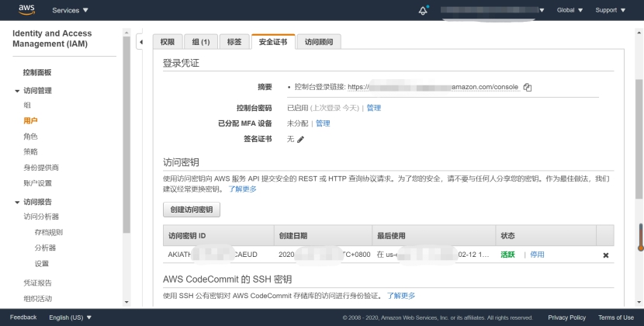Image resolution: width=644 pixels, height=326 pixels.
Task: Open 凭证报告 in the sidebar
Action: [38, 283]
